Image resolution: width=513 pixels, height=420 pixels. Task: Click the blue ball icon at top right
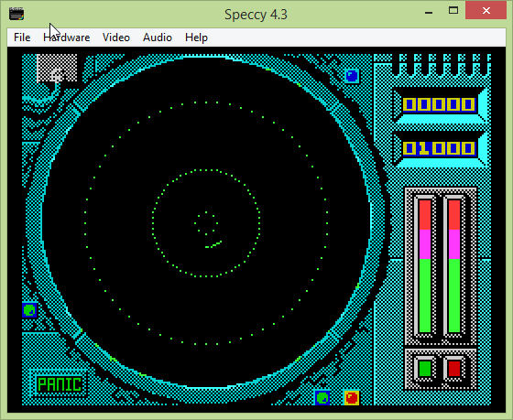point(352,76)
